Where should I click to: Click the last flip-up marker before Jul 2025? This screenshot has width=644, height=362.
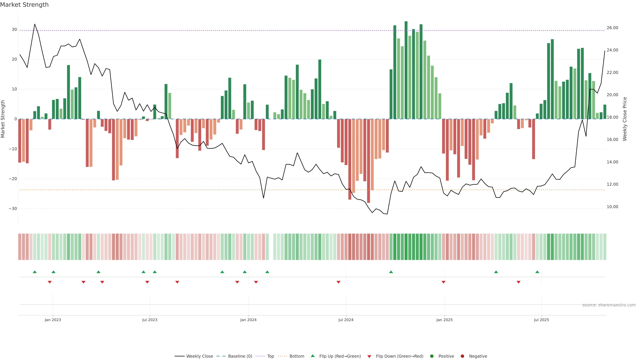537,272
